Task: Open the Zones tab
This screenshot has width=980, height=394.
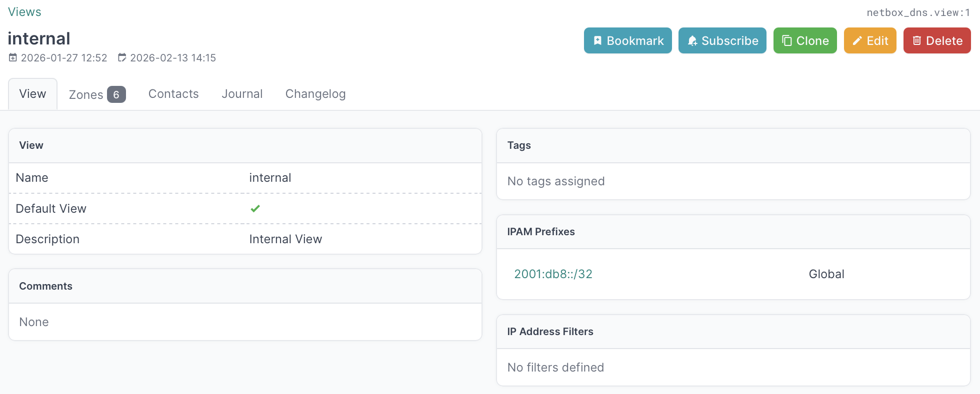Action: (x=86, y=94)
